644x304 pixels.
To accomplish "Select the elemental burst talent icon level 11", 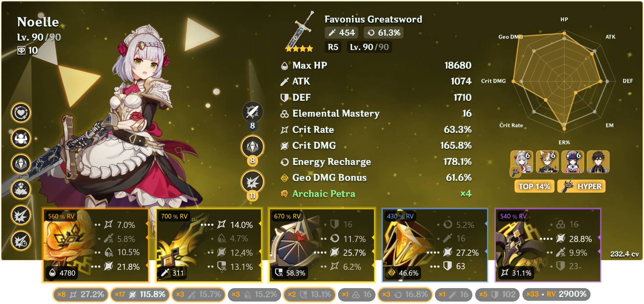I will coord(252,182).
